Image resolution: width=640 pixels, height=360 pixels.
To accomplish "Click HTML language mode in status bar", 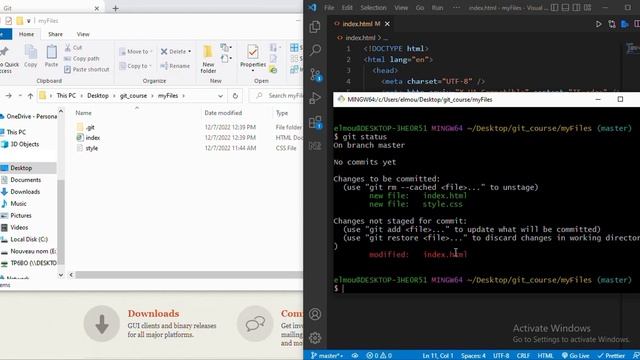I will tap(545, 356).
